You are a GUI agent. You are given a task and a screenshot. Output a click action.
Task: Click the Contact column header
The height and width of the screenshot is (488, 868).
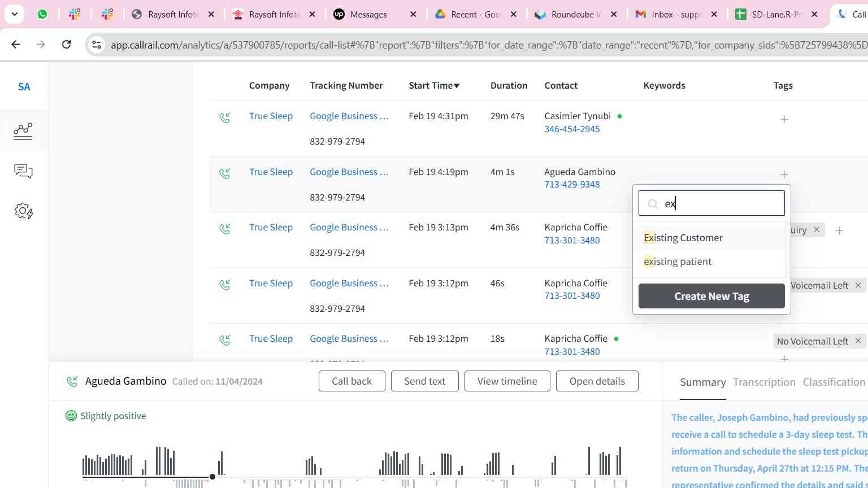point(561,85)
